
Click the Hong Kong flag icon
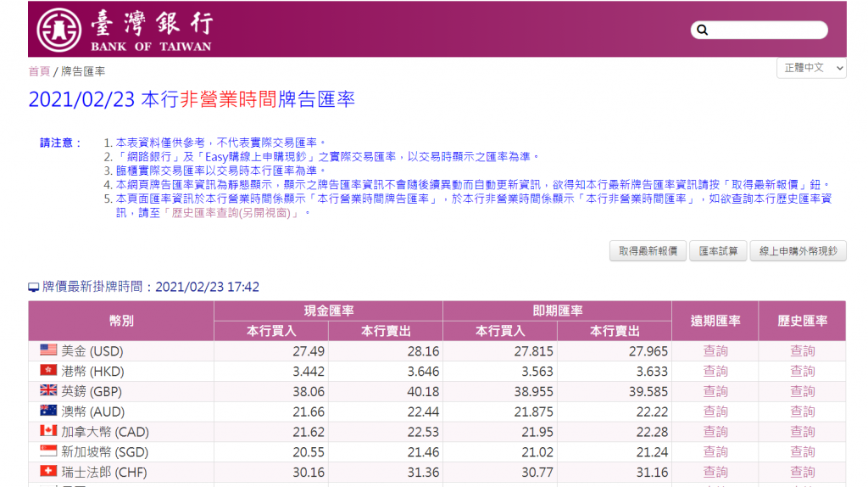[x=48, y=370]
